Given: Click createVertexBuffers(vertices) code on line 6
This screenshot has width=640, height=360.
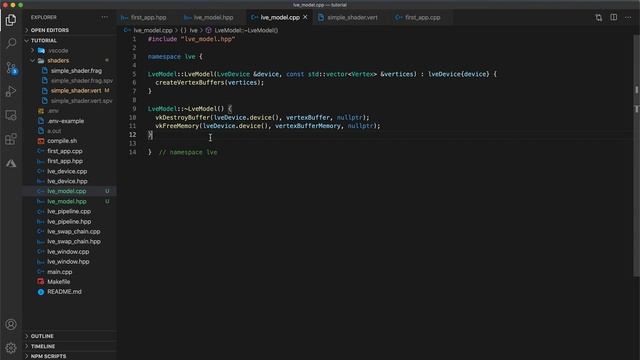Looking at the screenshot, I should (209, 82).
